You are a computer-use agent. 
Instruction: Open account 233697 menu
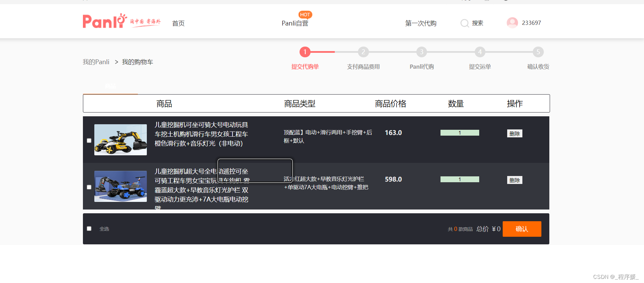pos(531,23)
